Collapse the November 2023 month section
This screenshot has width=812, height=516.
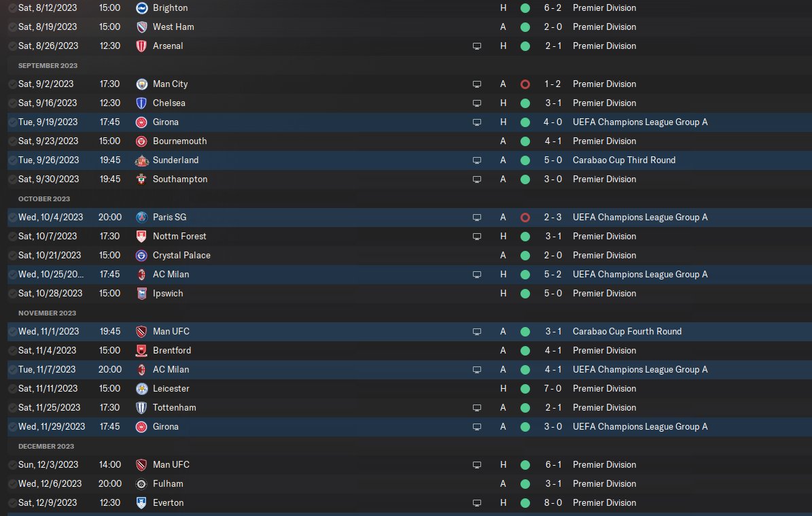pos(48,313)
